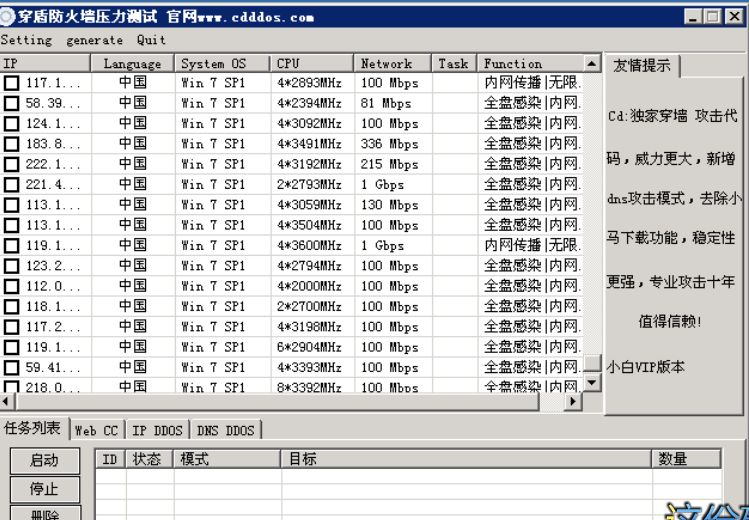Switch to the Web CC tab
The width and height of the screenshot is (749, 520).
[97, 430]
